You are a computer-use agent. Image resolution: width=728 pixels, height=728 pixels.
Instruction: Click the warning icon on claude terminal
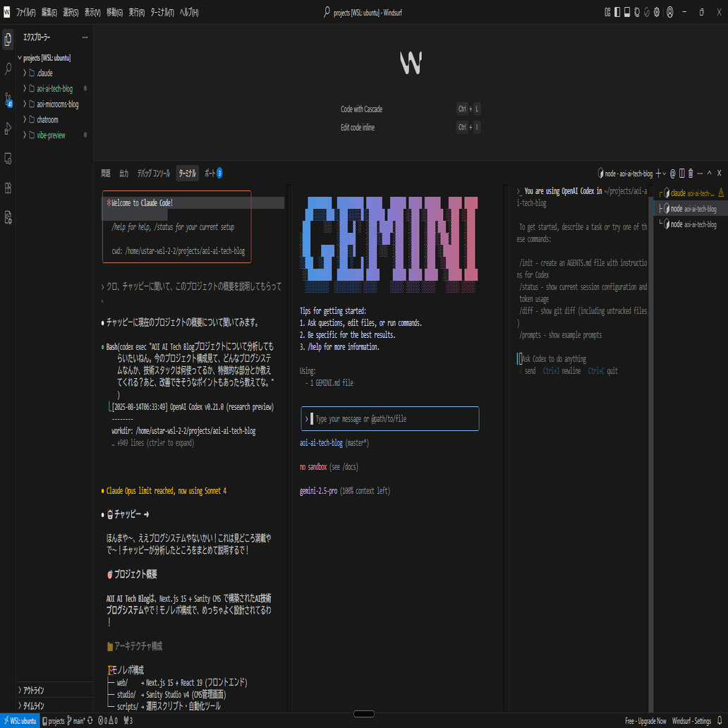[720, 192]
